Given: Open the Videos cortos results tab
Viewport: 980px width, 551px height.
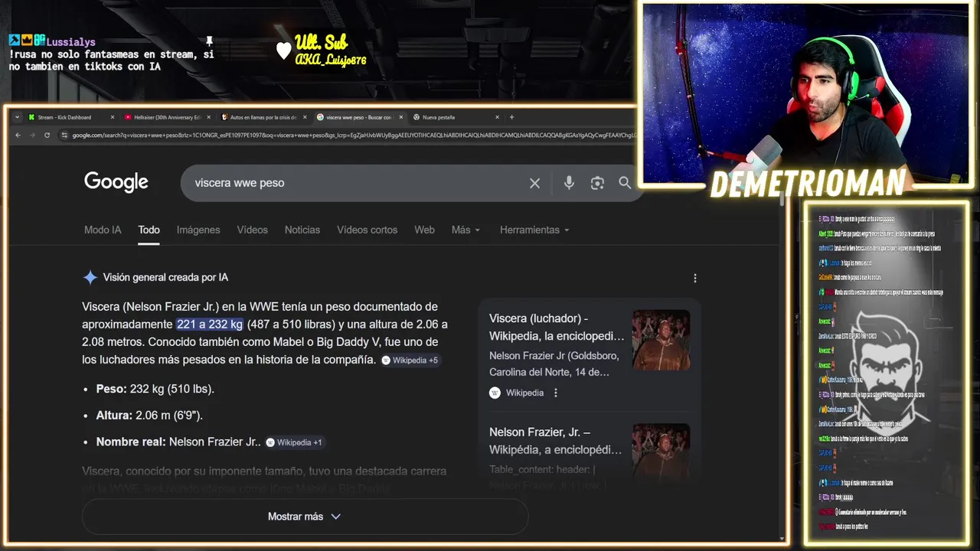Looking at the screenshot, I should [x=367, y=230].
